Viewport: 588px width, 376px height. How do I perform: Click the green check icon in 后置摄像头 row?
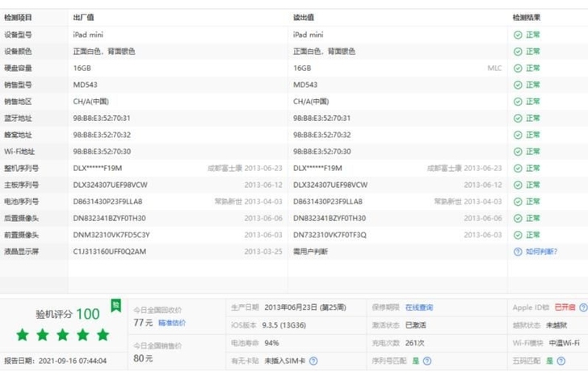pyautogui.click(x=518, y=219)
